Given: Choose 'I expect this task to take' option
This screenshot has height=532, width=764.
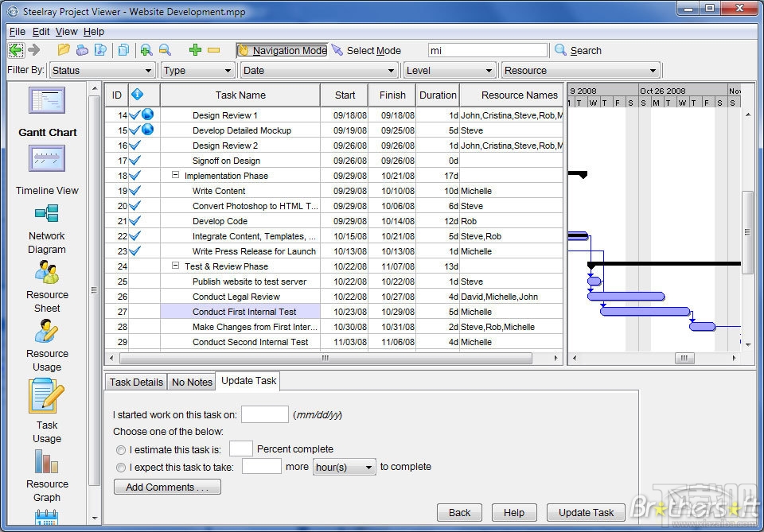Looking at the screenshot, I should click(121, 467).
